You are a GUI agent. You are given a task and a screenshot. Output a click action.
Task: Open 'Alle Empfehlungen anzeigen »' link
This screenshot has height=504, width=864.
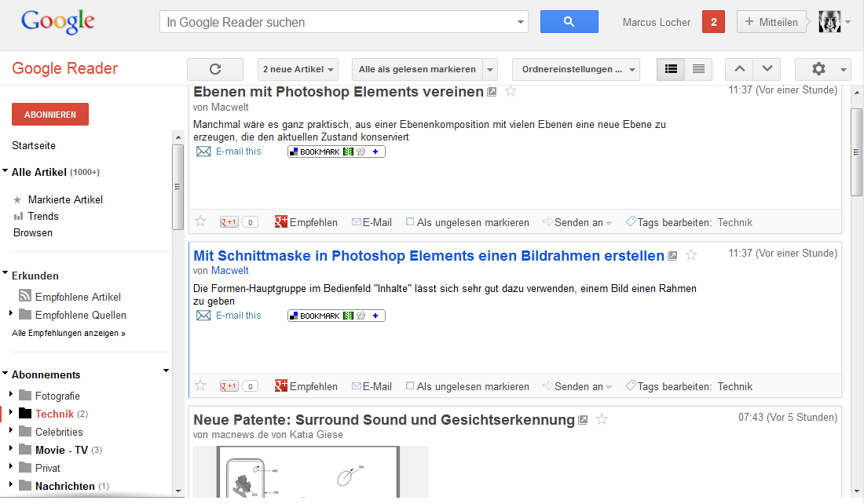tap(68, 333)
